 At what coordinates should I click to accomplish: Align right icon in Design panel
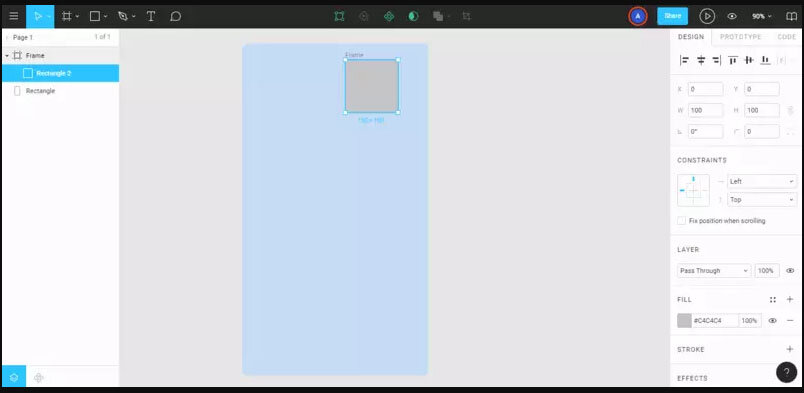pos(716,60)
